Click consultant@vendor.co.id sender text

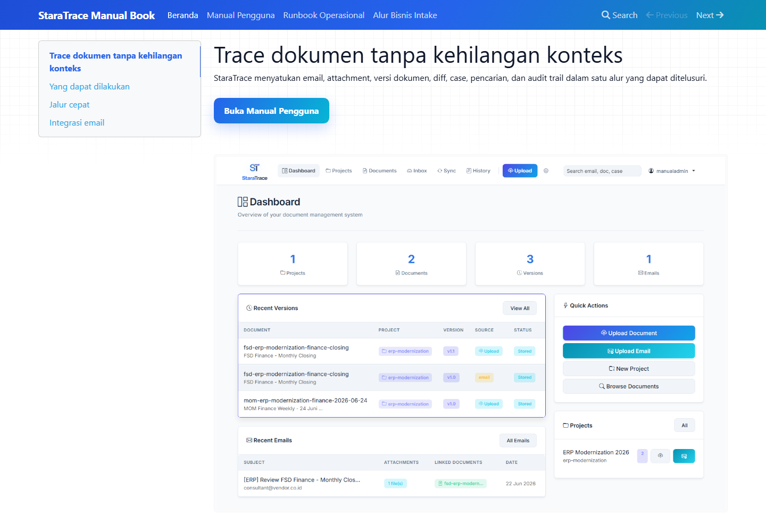[272, 488]
